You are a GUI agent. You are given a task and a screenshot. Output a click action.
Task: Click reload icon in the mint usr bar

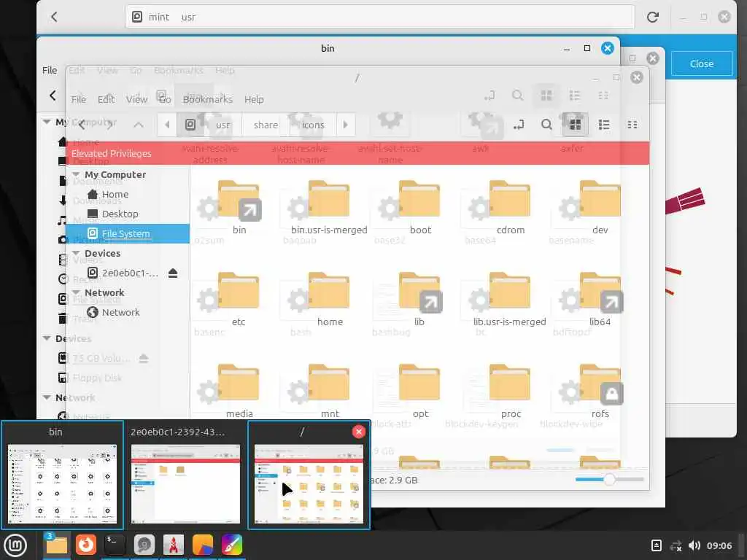click(x=653, y=17)
